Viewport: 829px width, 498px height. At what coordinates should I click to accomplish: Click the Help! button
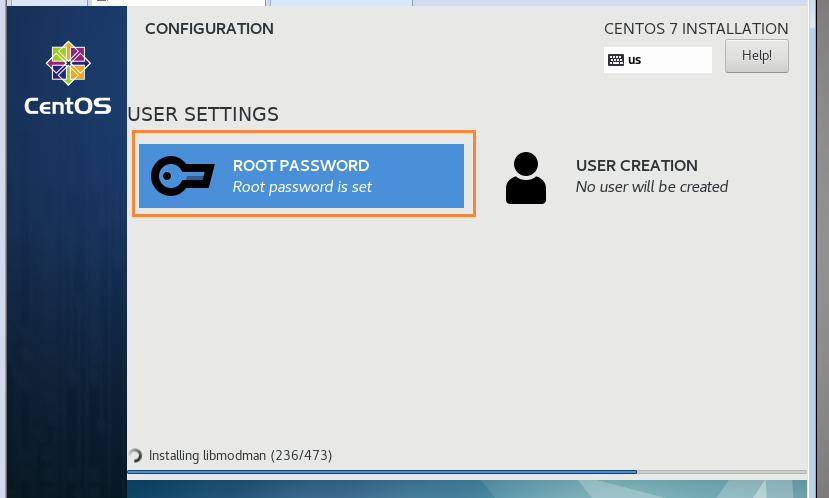pos(757,56)
